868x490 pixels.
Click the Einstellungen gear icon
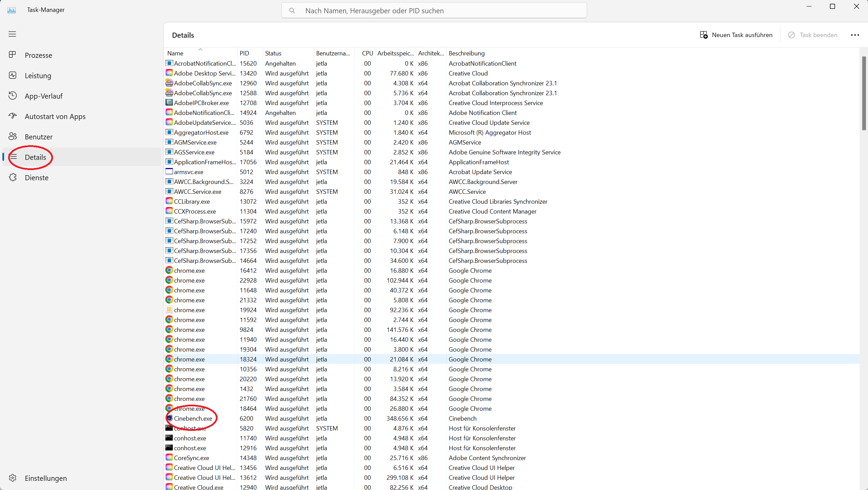(13, 478)
